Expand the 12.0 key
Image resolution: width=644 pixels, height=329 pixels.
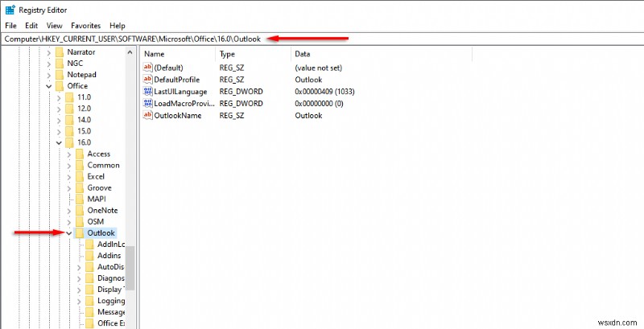point(59,109)
